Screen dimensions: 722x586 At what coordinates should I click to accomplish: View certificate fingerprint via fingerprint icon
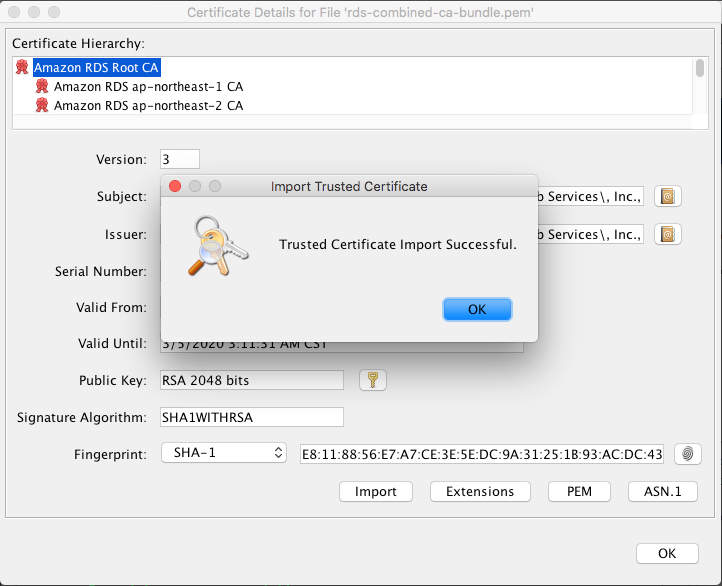coord(687,454)
